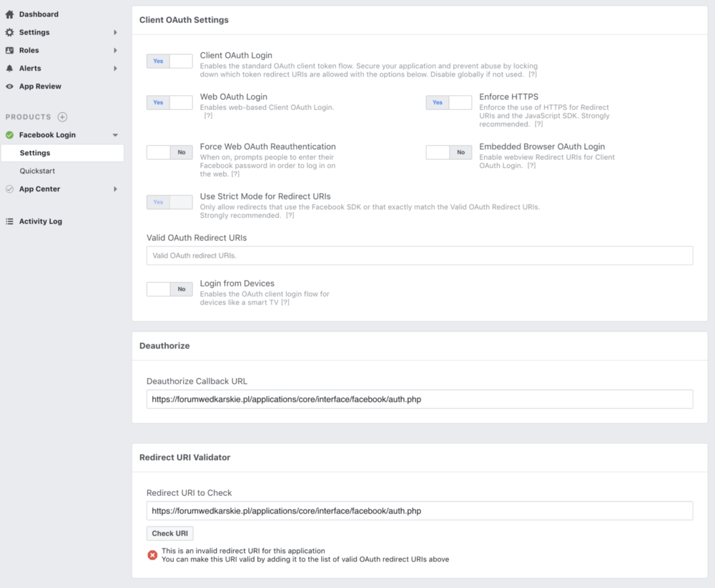The width and height of the screenshot is (715, 588).
Task: Click the Activity Log list icon
Action: (9, 221)
